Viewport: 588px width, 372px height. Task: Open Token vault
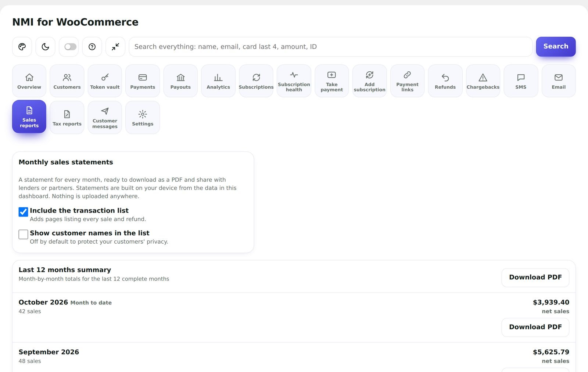105,81
